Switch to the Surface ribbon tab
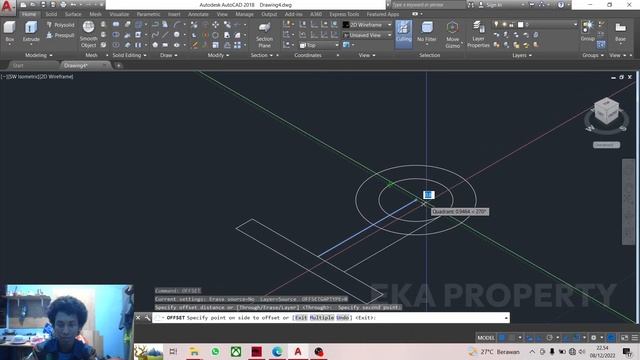 coord(73,14)
